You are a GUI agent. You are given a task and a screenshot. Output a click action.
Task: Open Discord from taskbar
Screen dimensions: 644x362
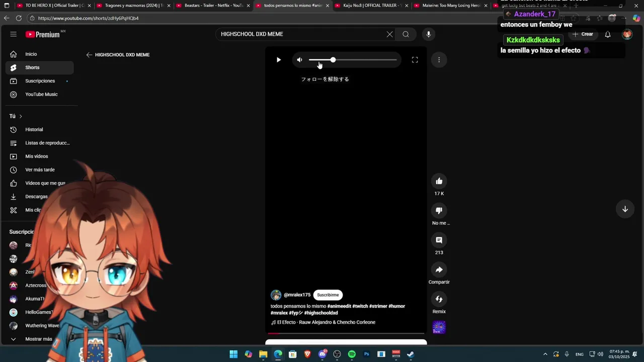tap(323, 354)
